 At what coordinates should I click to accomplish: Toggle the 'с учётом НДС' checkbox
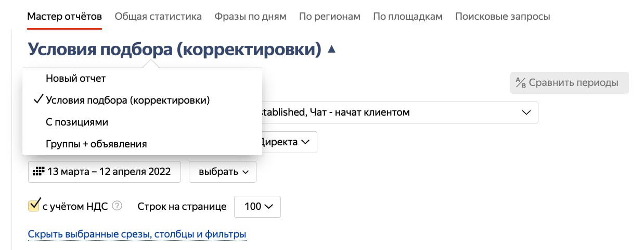tap(34, 205)
